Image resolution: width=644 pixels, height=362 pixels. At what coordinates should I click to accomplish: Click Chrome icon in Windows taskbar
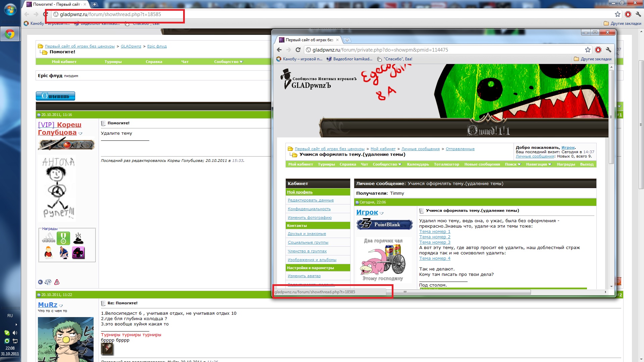click(x=10, y=34)
